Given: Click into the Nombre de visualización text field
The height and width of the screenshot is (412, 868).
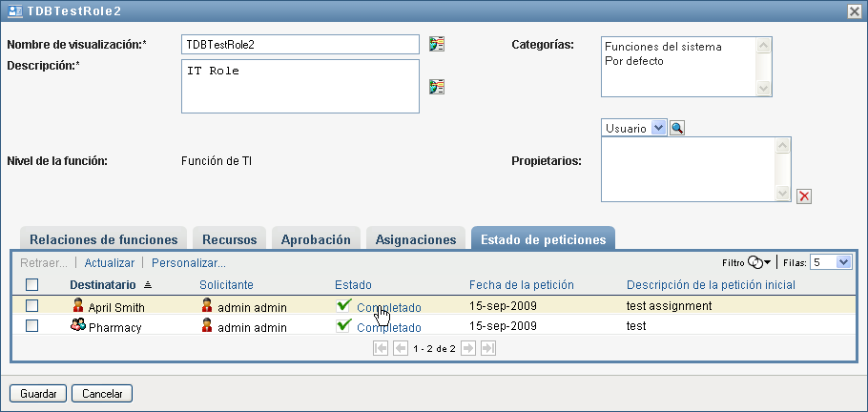Looking at the screenshot, I should [300, 44].
